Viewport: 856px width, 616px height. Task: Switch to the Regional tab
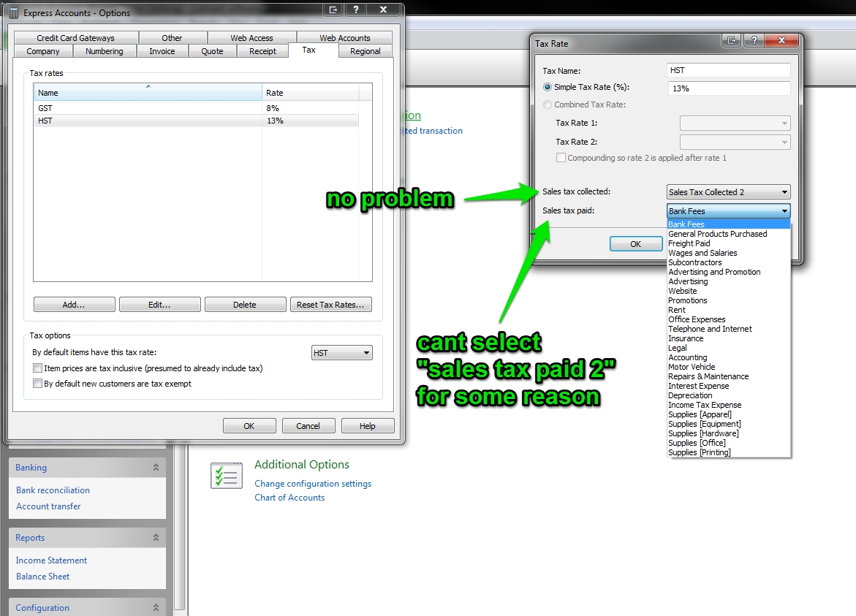pos(365,51)
